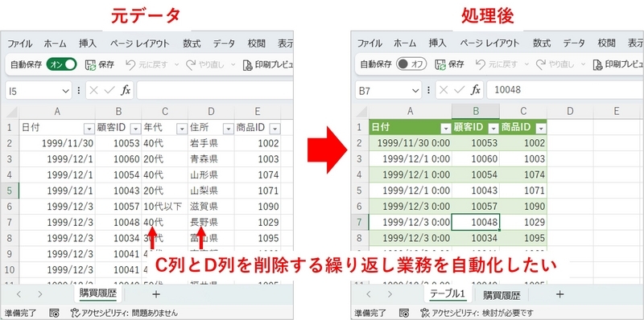Open the redo history dropdown in left window
Image resolution: width=644 pixels, height=320 pixels.
pos(233,65)
